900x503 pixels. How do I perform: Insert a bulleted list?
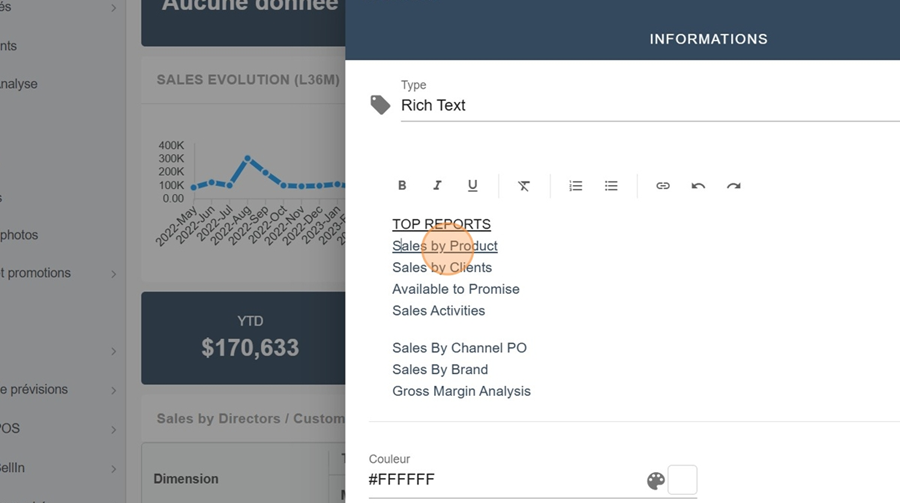[x=611, y=186]
